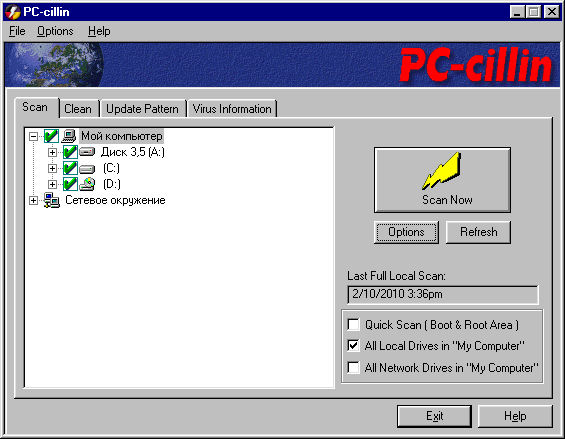Image resolution: width=565 pixels, height=439 pixels.
Task: Click the network neighborhood icon
Action: pyautogui.click(x=52, y=200)
